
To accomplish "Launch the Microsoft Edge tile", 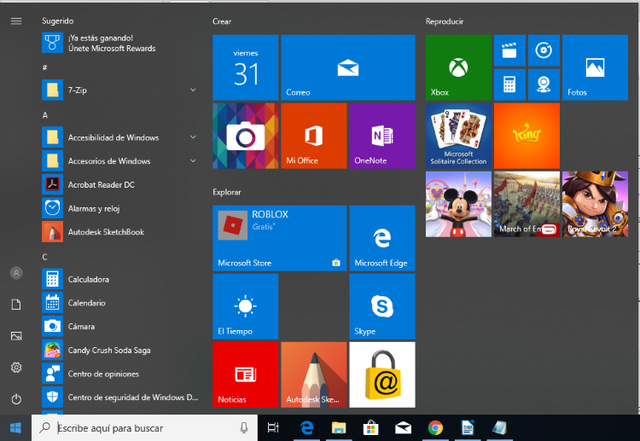I will coord(382,238).
